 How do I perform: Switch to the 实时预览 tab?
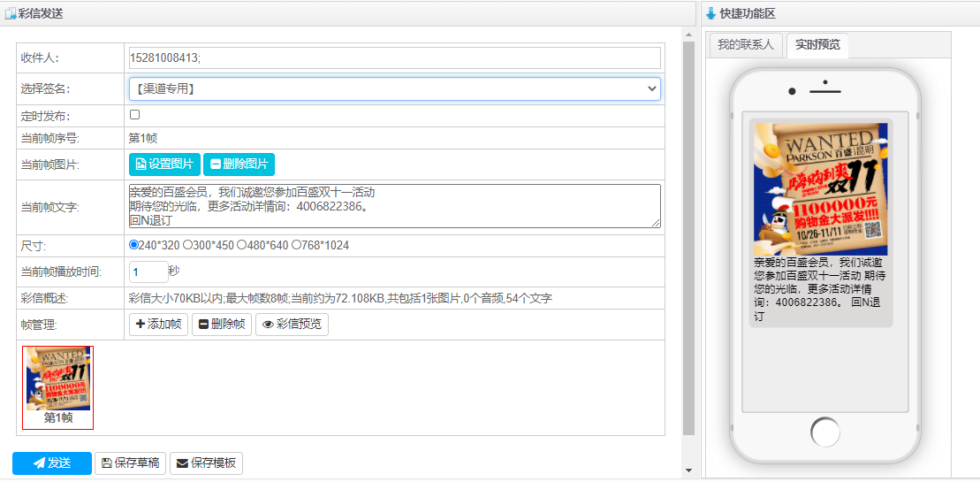pos(817,45)
